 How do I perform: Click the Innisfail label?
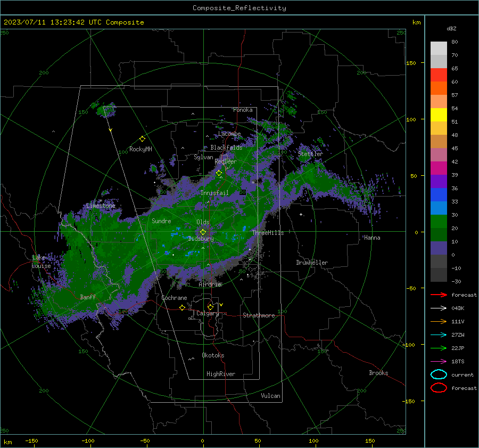click(x=214, y=193)
